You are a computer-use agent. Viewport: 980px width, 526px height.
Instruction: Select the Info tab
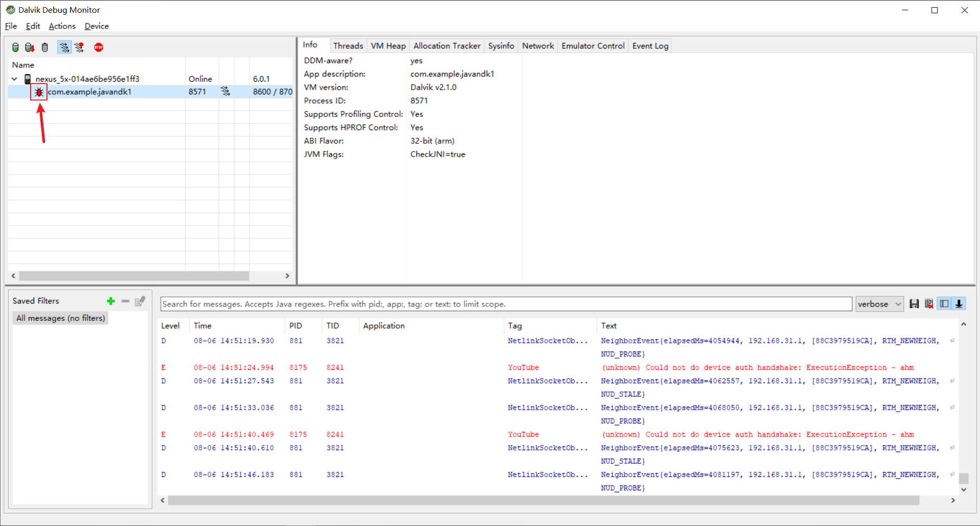[x=310, y=45]
